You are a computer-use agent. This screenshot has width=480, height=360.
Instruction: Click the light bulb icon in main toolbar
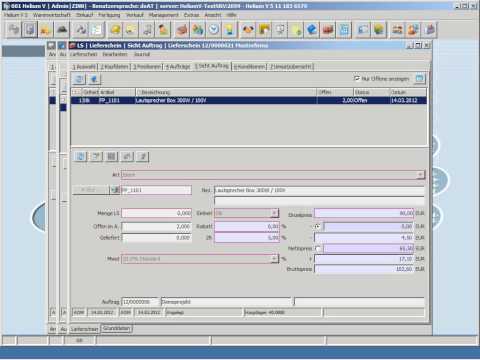pos(229,30)
